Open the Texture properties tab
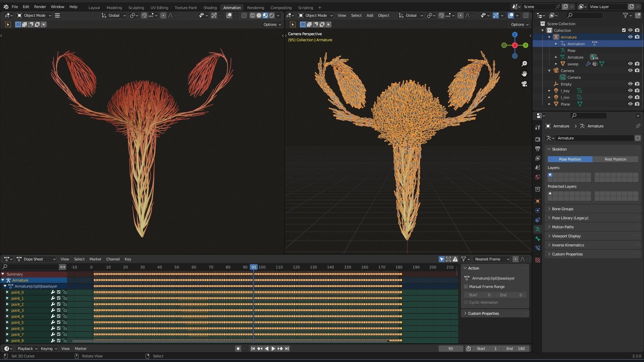 pyautogui.click(x=538, y=260)
